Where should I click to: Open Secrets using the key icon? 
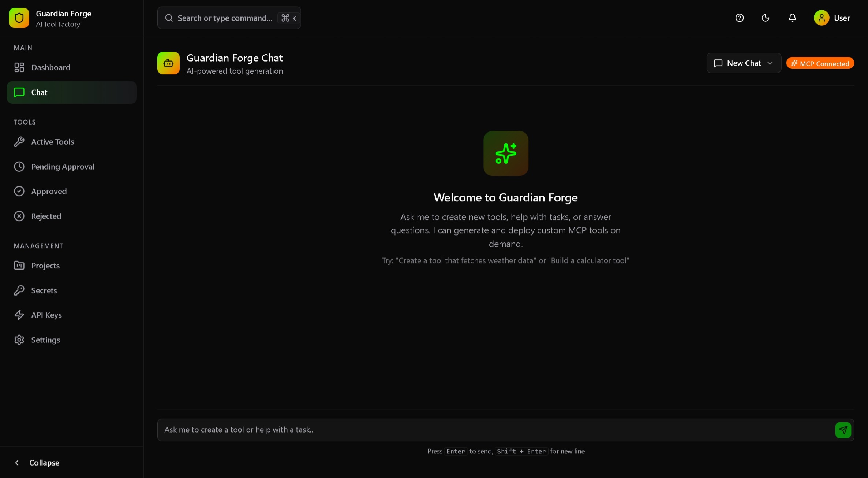coord(20,290)
